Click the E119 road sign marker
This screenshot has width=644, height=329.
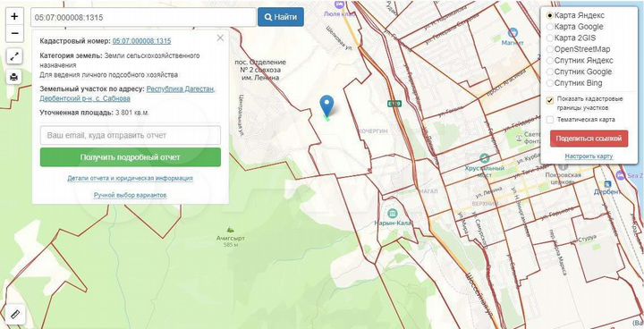(x=394, y=104)
